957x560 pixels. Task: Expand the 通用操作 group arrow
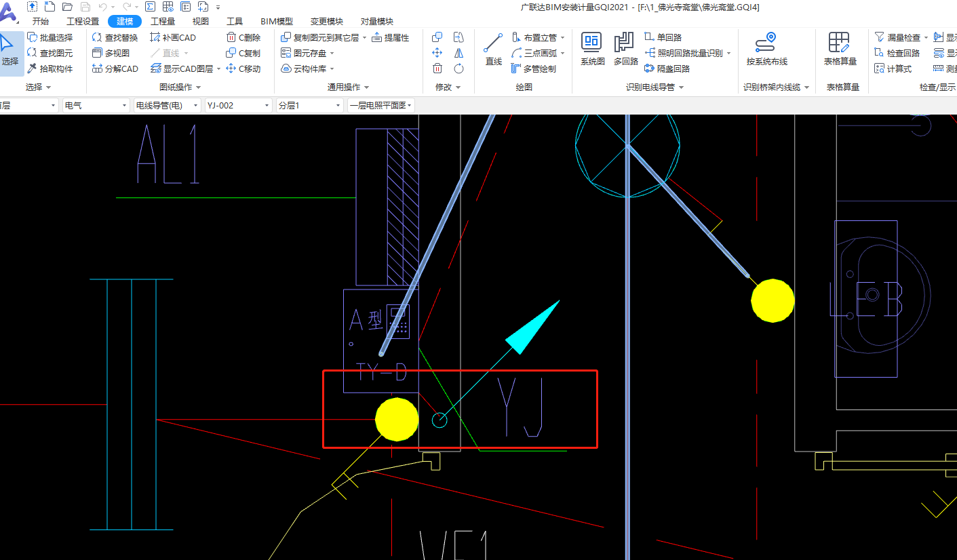(366, 87)
